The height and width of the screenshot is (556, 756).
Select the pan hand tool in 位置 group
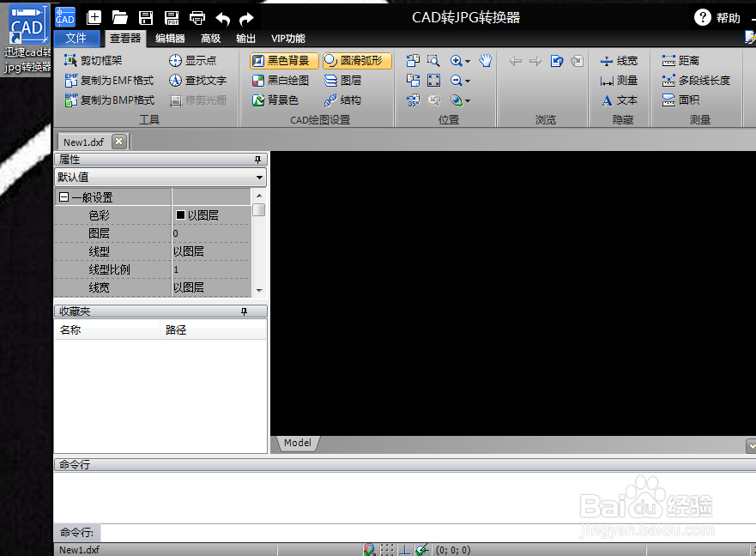click(x=484, y=60)
